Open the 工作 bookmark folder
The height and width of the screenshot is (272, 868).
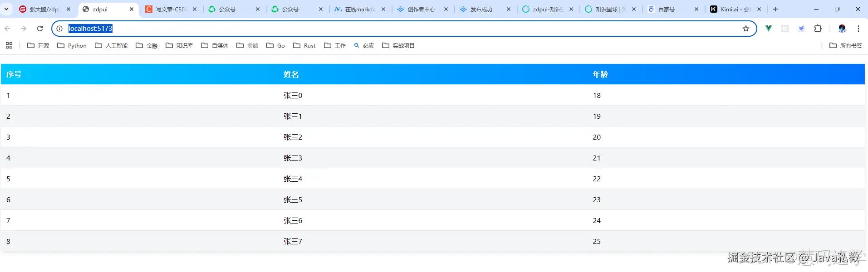335,45
